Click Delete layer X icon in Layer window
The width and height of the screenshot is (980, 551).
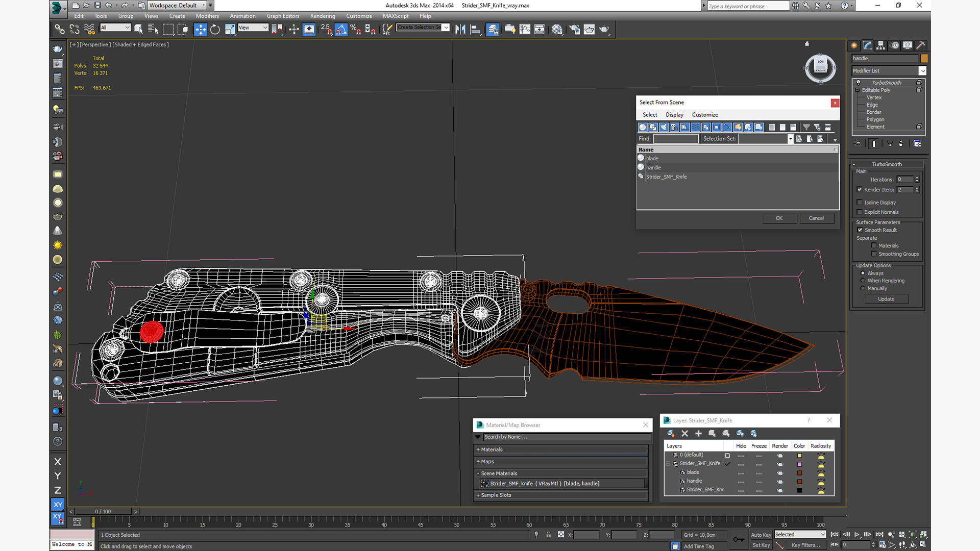click(684, 434)
